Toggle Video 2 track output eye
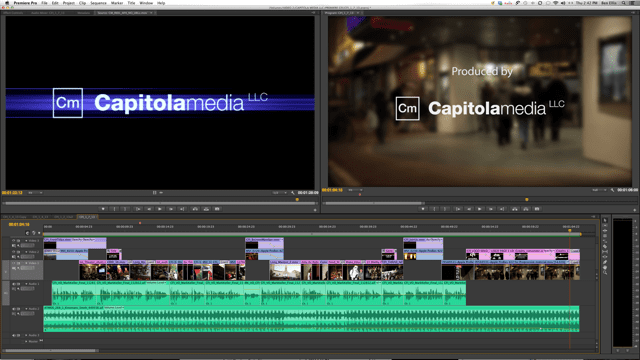 13,252
